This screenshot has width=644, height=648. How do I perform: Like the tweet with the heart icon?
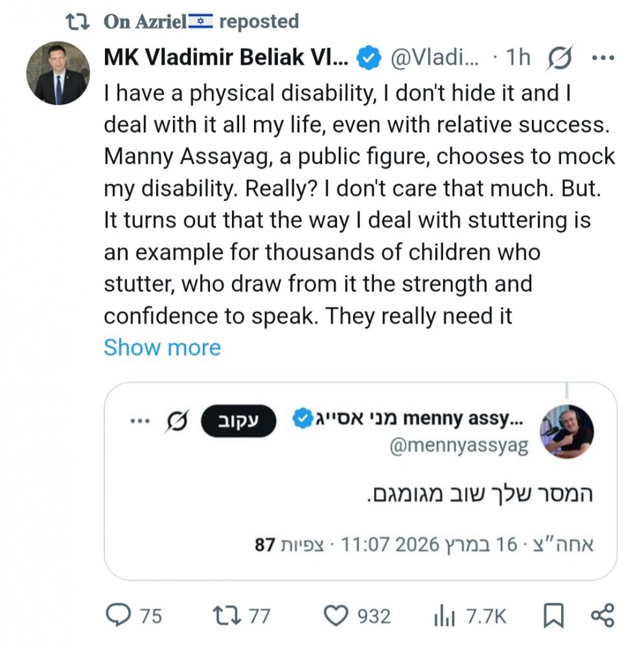336,615
